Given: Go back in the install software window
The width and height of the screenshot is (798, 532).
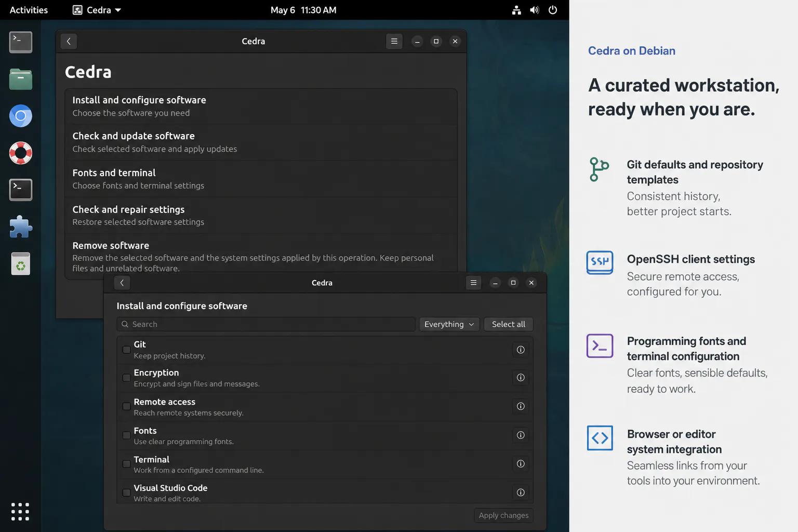Looking at the screenshot, I should point(122,283).
